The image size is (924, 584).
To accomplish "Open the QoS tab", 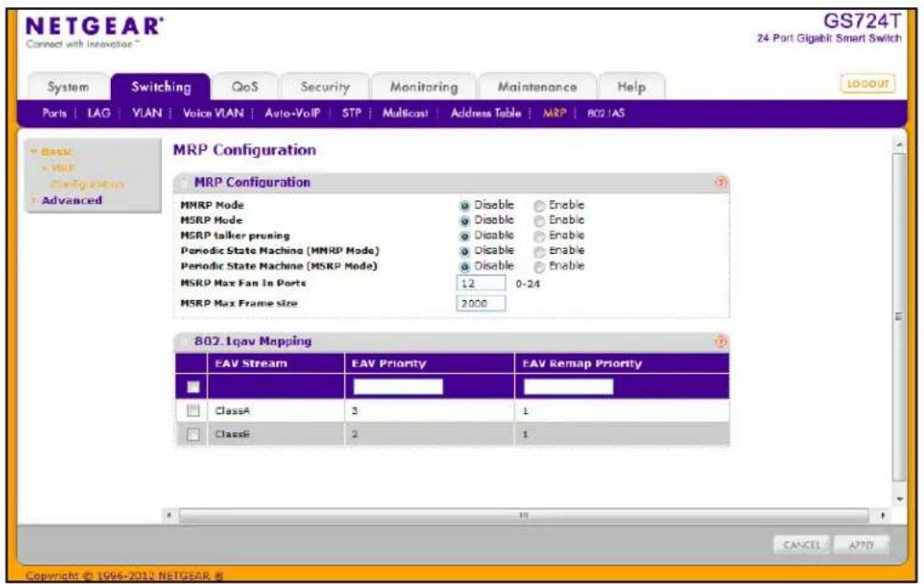I will point(245,87).
